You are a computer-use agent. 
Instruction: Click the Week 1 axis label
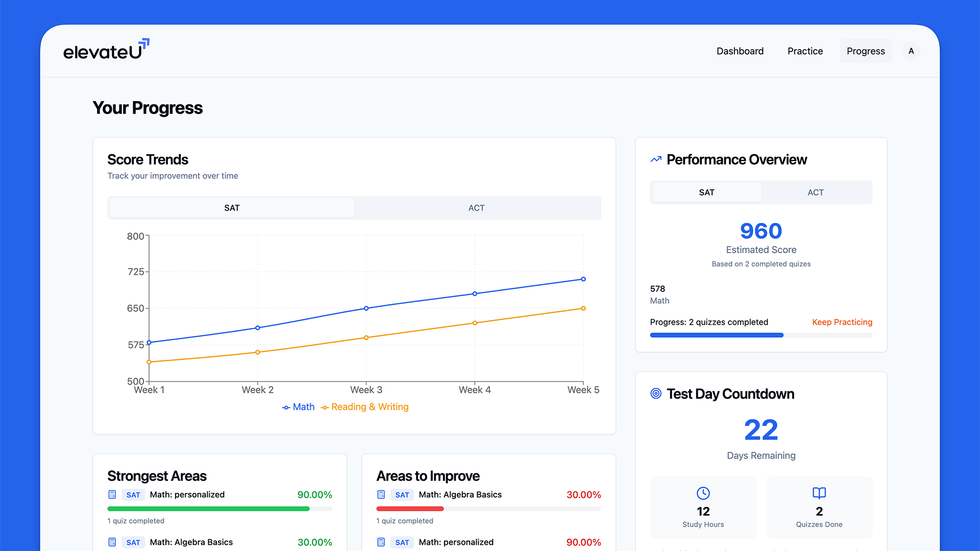(x=149, y=390)
